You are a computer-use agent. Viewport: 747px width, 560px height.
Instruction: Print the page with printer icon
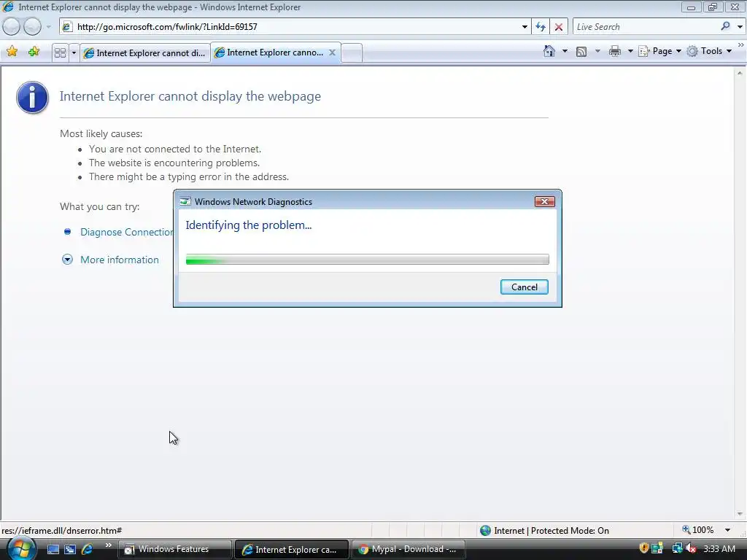click(615, 51)
